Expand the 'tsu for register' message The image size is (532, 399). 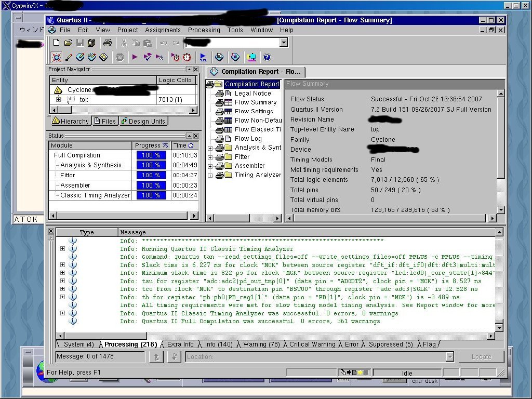click(x=62, y=281)
